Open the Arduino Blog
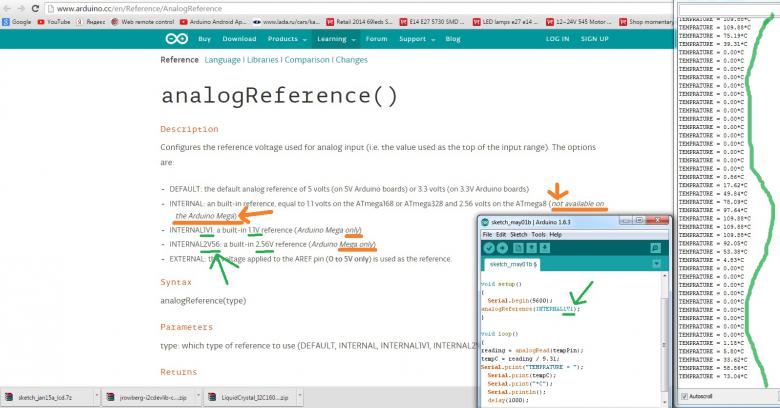Screen dimensions: 780x408 pyautogui.click(x=453, y=39)
